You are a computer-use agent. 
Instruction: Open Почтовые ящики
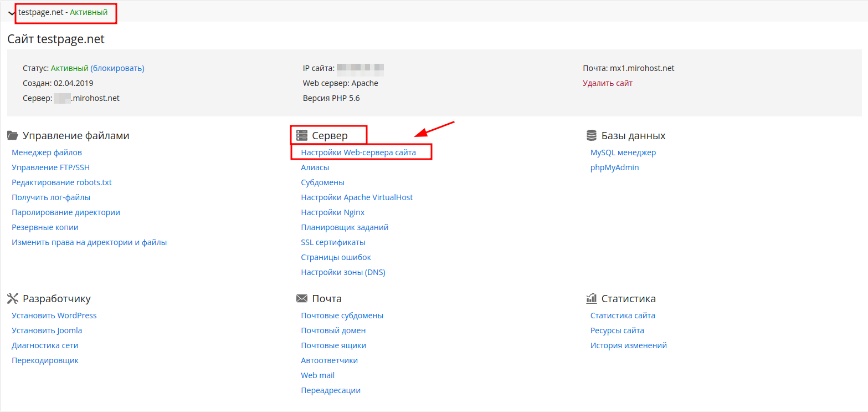pyautogui.click(x=333, y=345)
